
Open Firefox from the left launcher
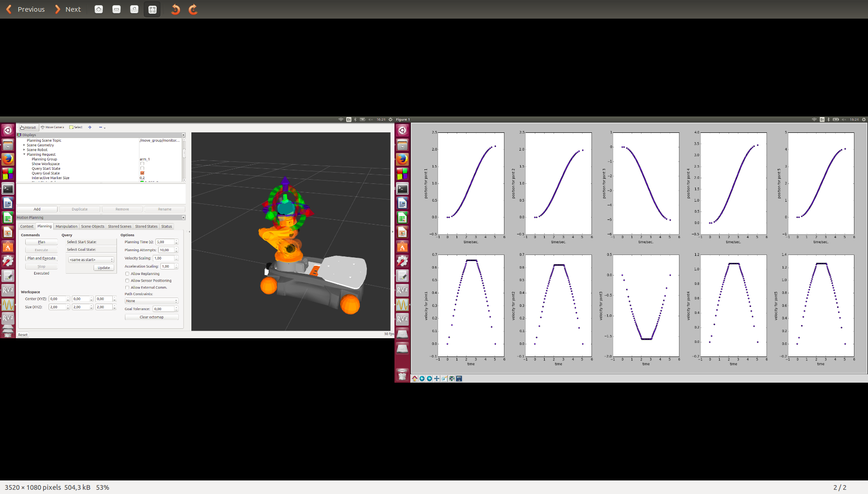point(8,159)
